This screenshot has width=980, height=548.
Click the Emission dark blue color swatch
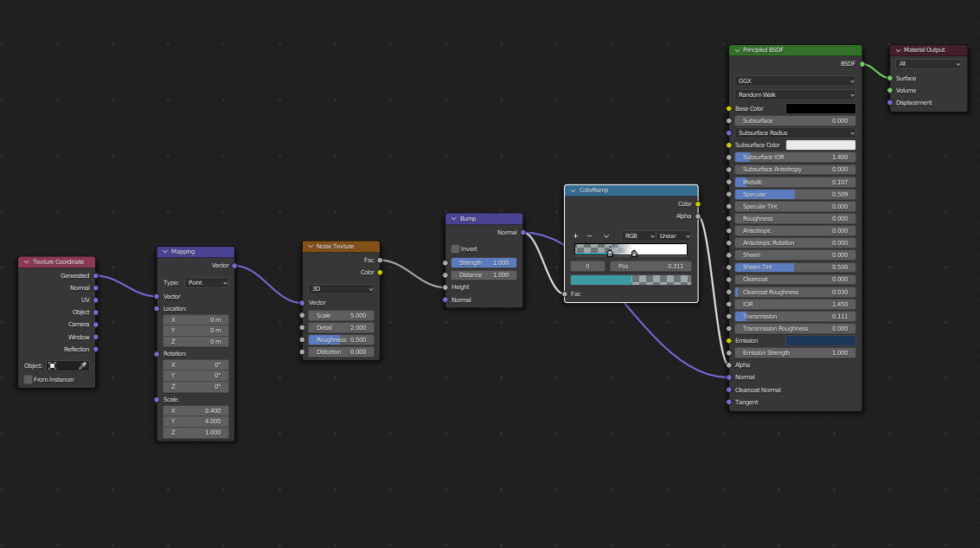coord(820,341)
